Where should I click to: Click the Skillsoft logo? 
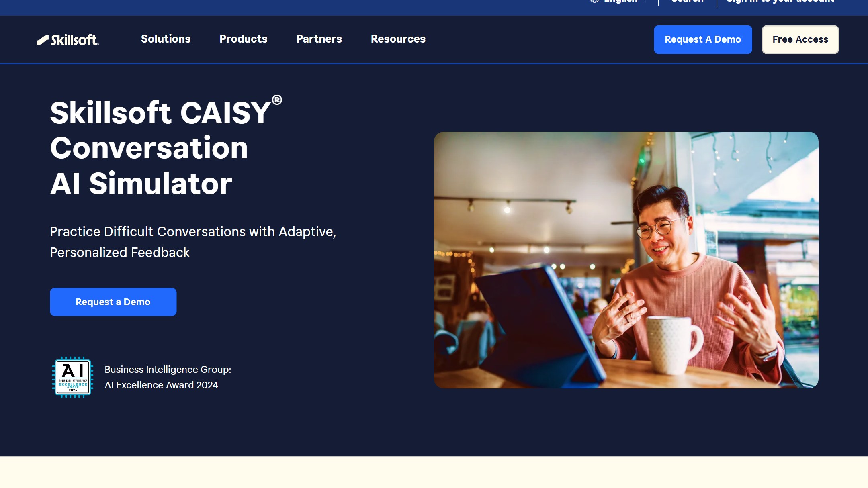68,39
